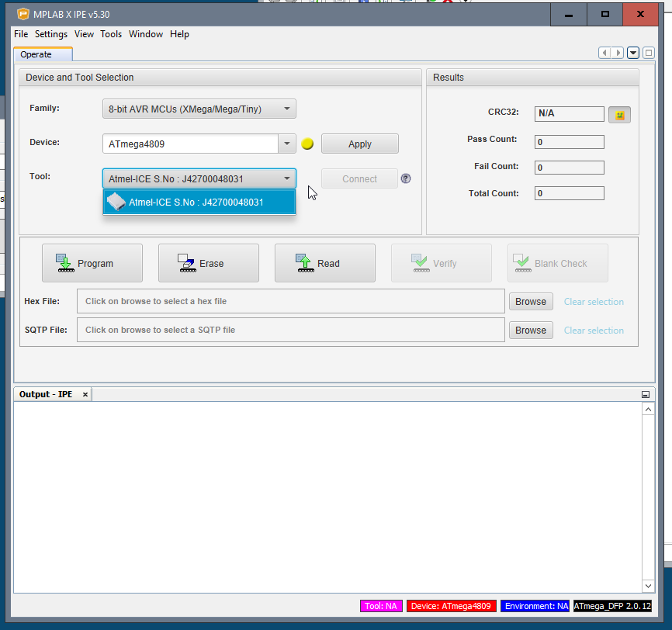Click the Verify button

[x=442, y=263]
